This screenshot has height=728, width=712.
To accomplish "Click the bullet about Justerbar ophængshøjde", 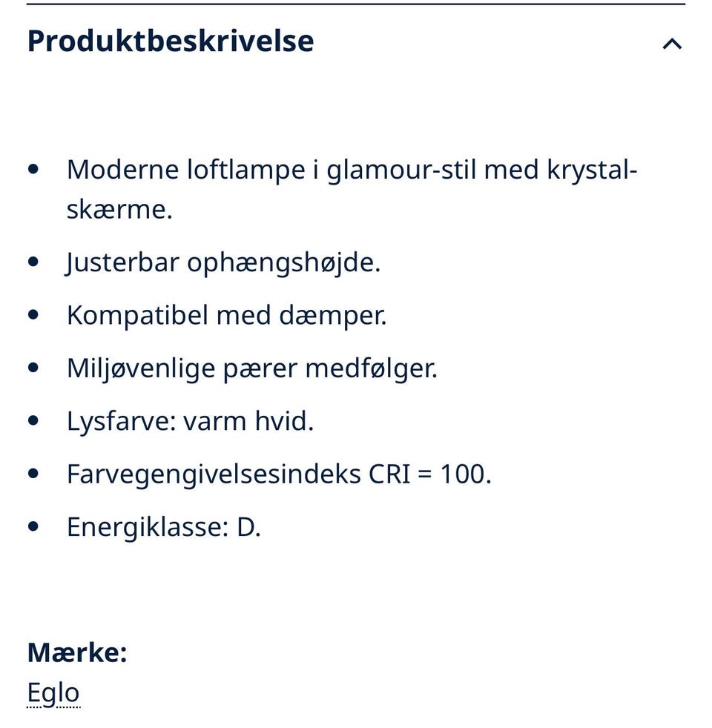I will 222,261.
